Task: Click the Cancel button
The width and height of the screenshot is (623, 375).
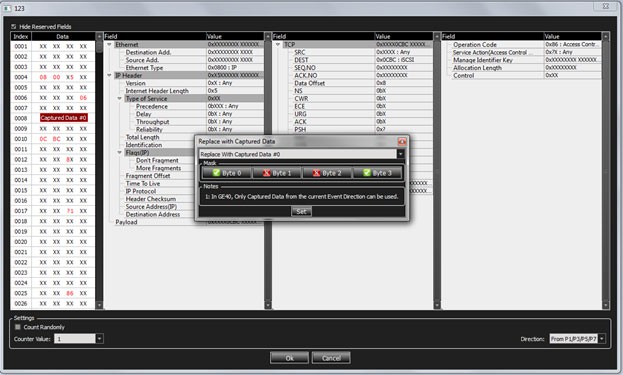Action: tap(331, 358)
